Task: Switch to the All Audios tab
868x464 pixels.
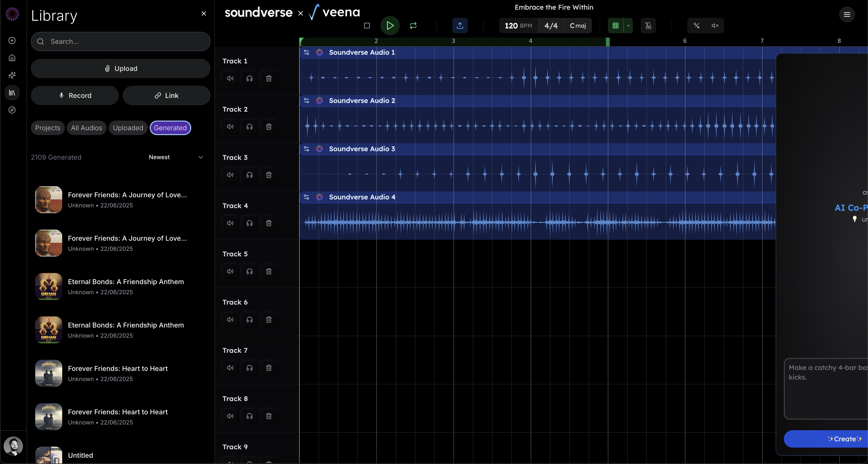Action: pyautogui.click(x=87, y=128)
